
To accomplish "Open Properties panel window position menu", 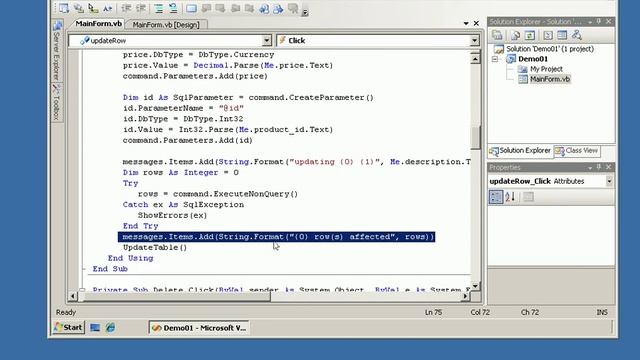I will (590, 167).
